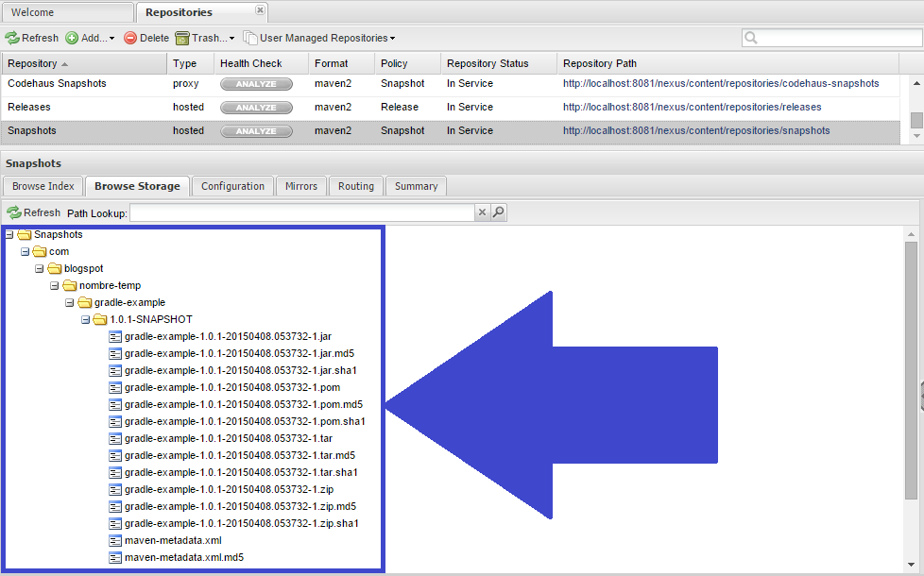Click file icon of maven-metadata.xml
924x576 pixels.
point(115,541)
